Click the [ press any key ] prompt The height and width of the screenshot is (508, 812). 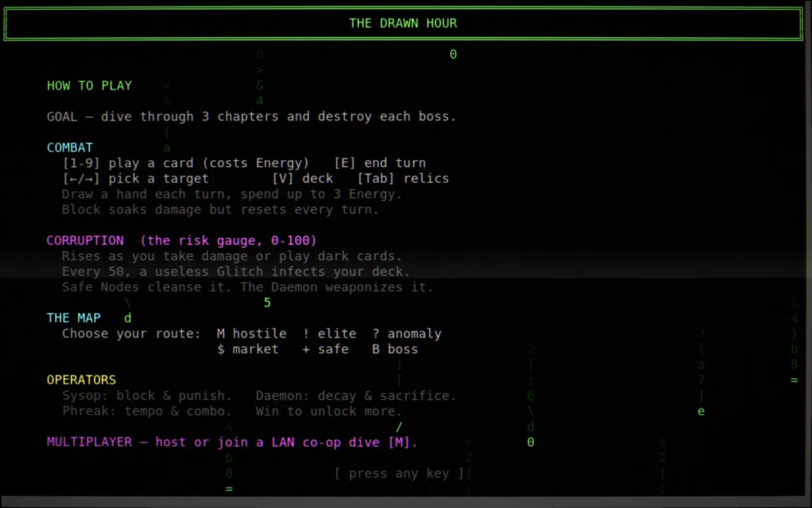click(399, 473)
